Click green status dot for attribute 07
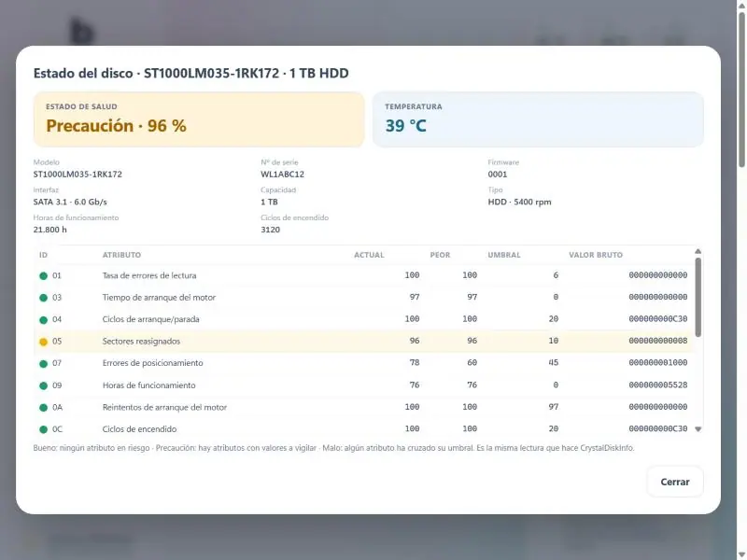The width and height of the screenshot is (747, 560). click(x=43, y=363)
